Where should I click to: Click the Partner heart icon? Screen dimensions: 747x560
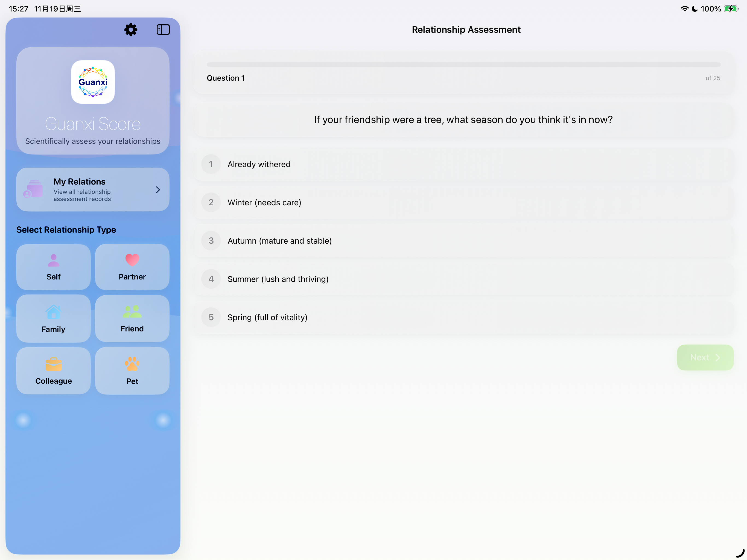(x=132, y=260)
